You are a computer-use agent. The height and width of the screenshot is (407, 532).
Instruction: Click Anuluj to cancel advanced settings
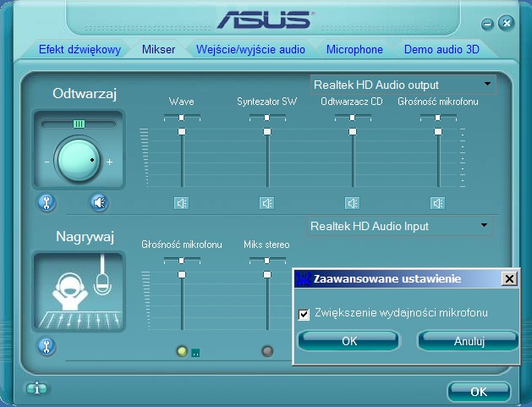468,341
